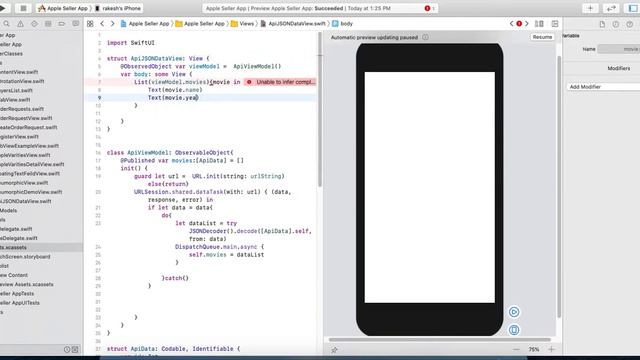Go forward in editor history
This screenshot has width=640, height=360.
point(113,24)
